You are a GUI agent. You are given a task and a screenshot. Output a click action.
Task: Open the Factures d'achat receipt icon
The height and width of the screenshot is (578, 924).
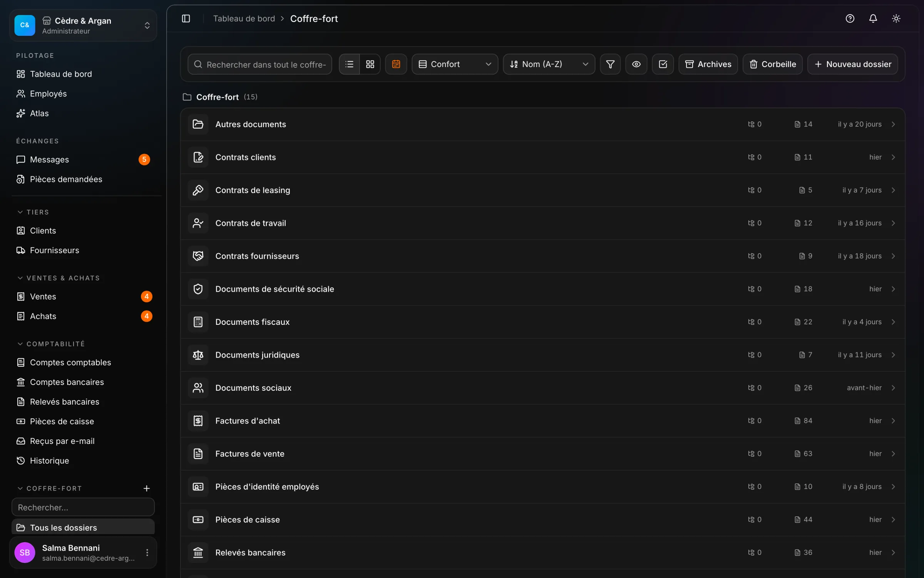pyautogui.click(x=198, y=421)
